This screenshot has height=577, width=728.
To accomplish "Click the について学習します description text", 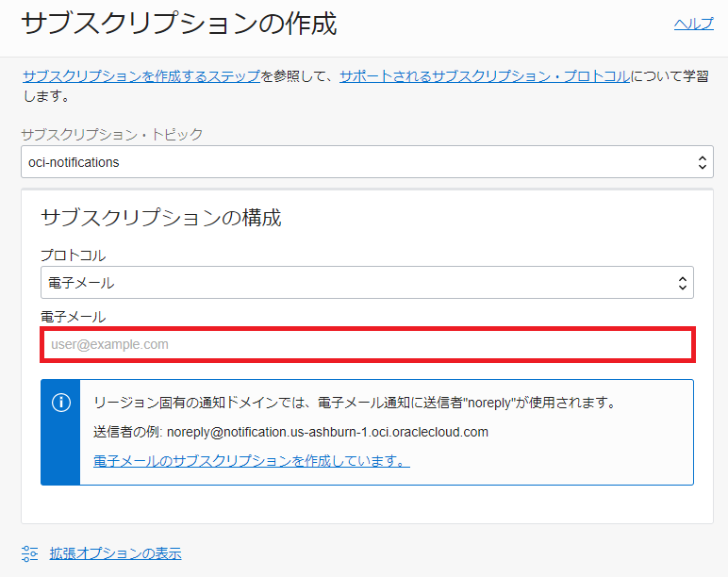I will click(670, 76).
